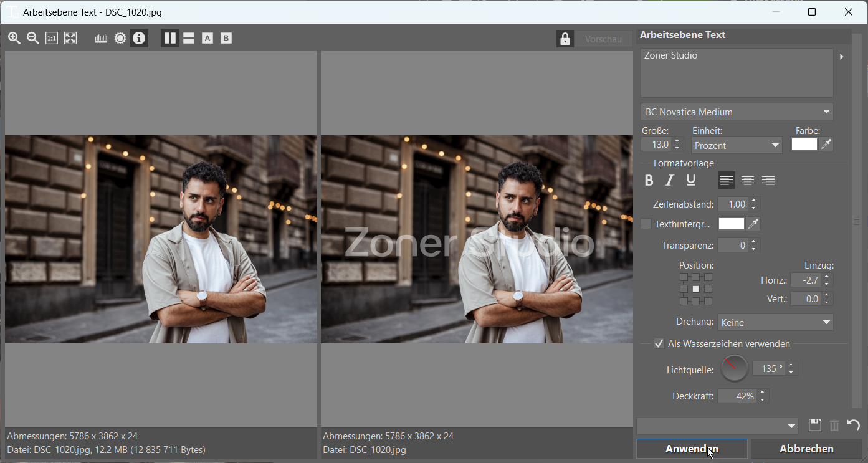Expand the Drehung dropdown showing Keine
The height and width of the screenshot is (463, 868).
775,323
